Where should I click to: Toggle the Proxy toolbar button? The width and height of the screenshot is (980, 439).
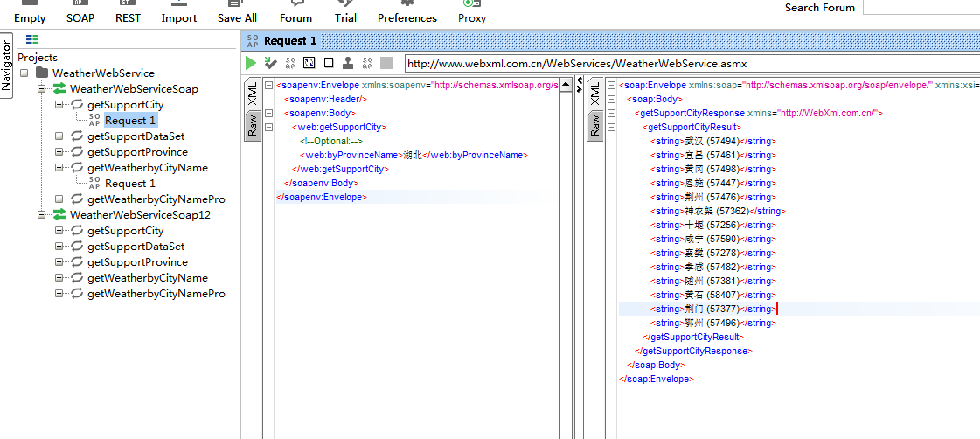pyautogui.click(x=472, y=12)
